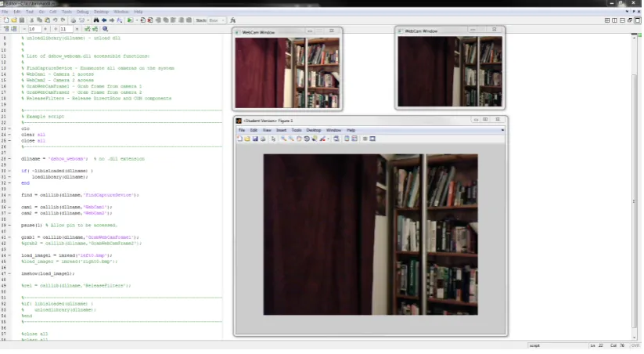Open the Editor File menu
The image size is (644, 354).
click(x=5, y=12)
